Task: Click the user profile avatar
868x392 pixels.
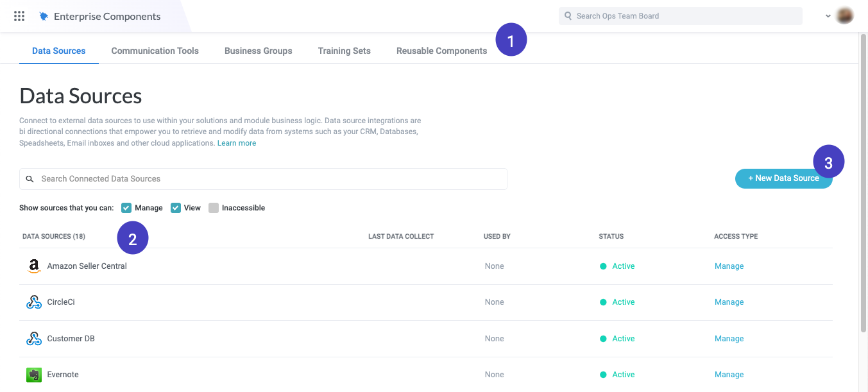Action: pos(845,16)
